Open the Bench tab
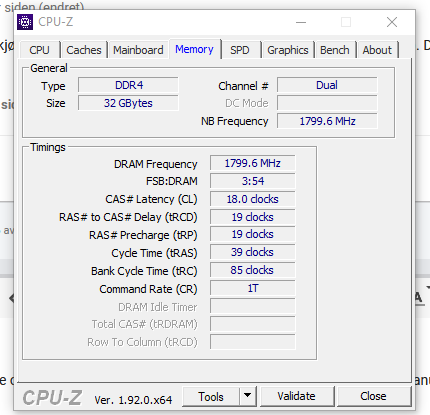 pos(335,50)
